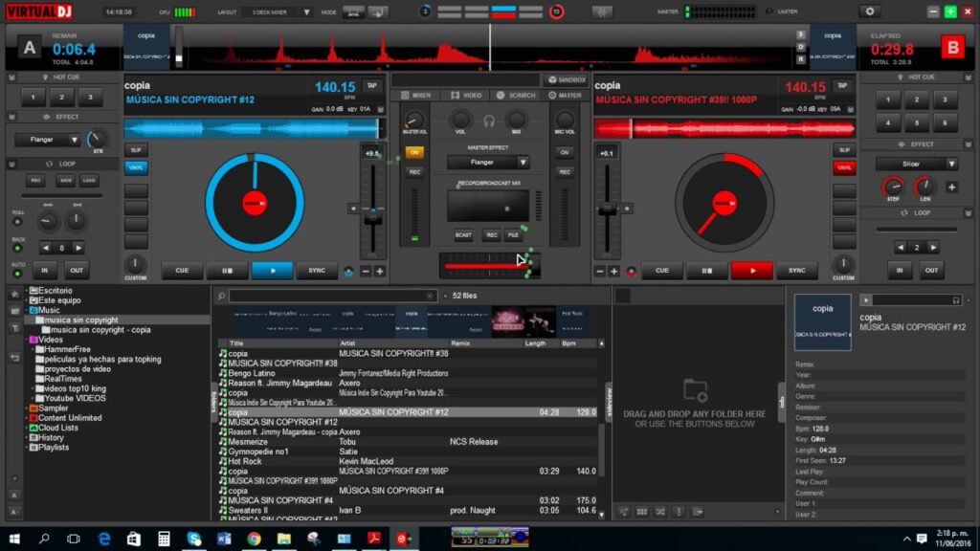Switch to the Video mixer tab
Screen dimensions: 980x551
tap(466, 96)
